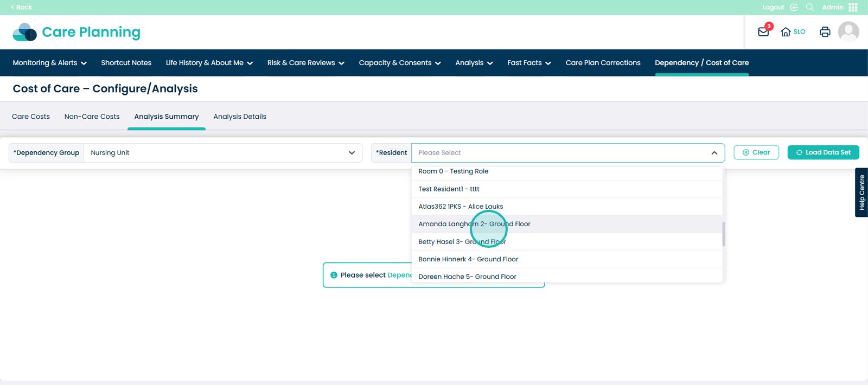The image size is (868, 385).
Task: Click the Care Planning logo
Action: [x=76, y=33]
